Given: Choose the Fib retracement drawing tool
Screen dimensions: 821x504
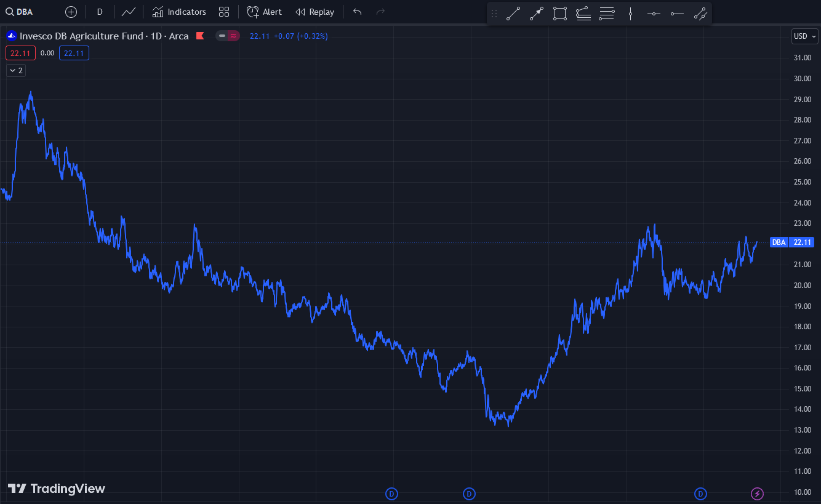Looking at the screenshot, I should coord(607,14).
